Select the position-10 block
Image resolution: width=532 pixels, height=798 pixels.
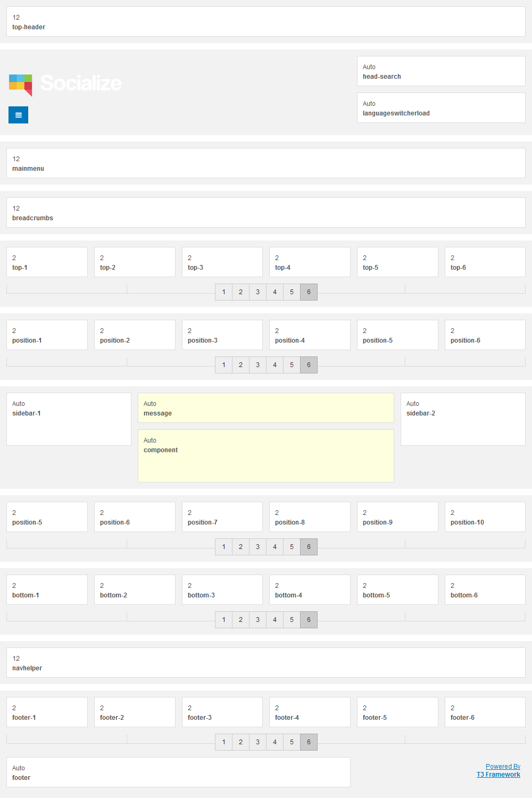[x=485, y=517]
